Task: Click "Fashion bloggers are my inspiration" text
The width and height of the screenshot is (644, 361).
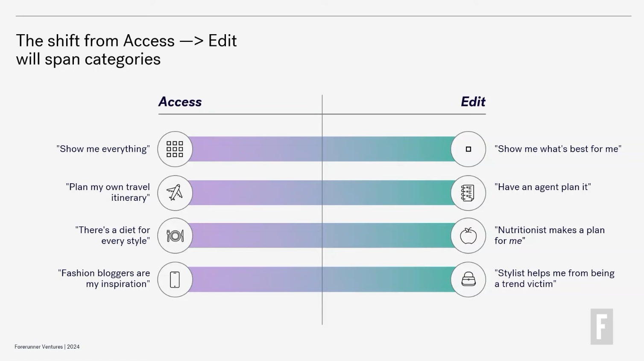Action: tap(104, 279)
